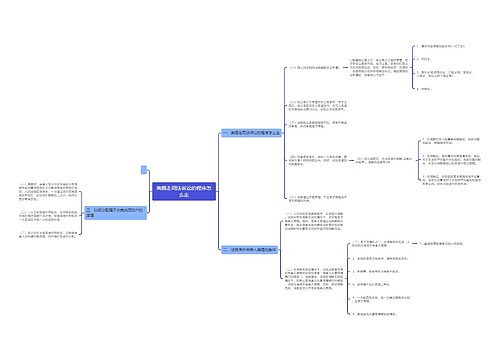This screenshot has height=360, width=500.
Task: Select branch topic numbered 一 (first section)
Action: point(252,133)
